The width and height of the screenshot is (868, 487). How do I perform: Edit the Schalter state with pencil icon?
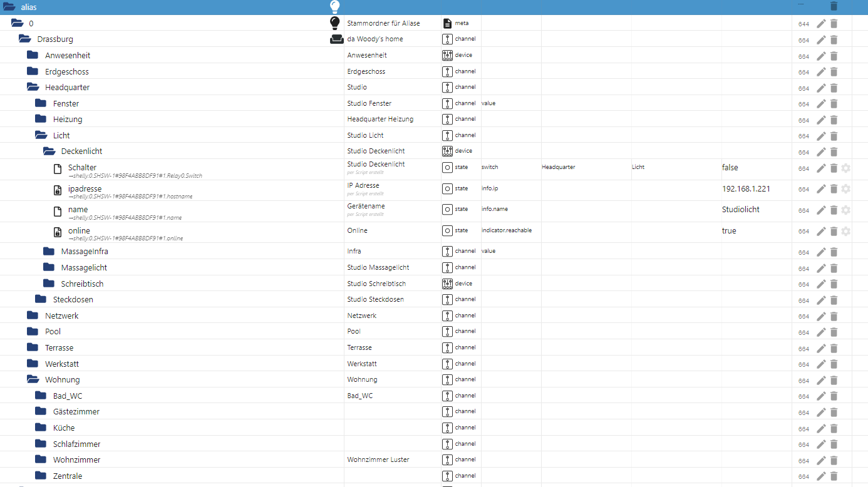pos(821,168)
